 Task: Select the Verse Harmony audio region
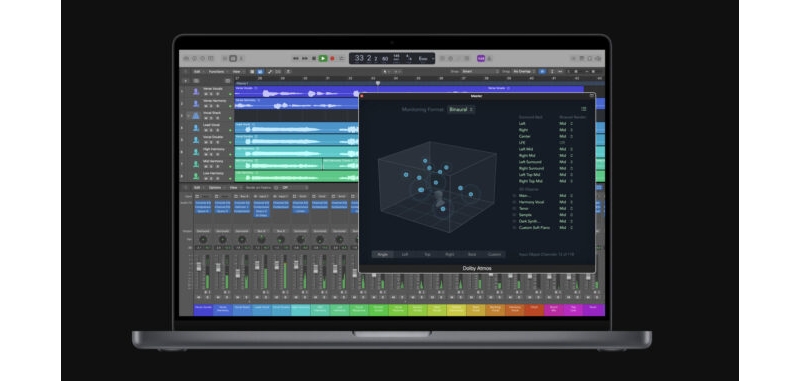click(296, 104)
